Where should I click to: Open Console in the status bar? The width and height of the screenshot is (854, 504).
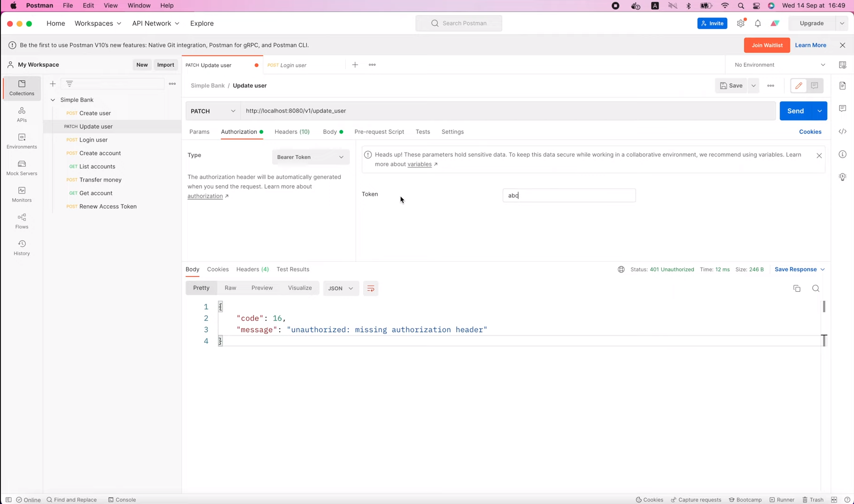tap(122, 500)
